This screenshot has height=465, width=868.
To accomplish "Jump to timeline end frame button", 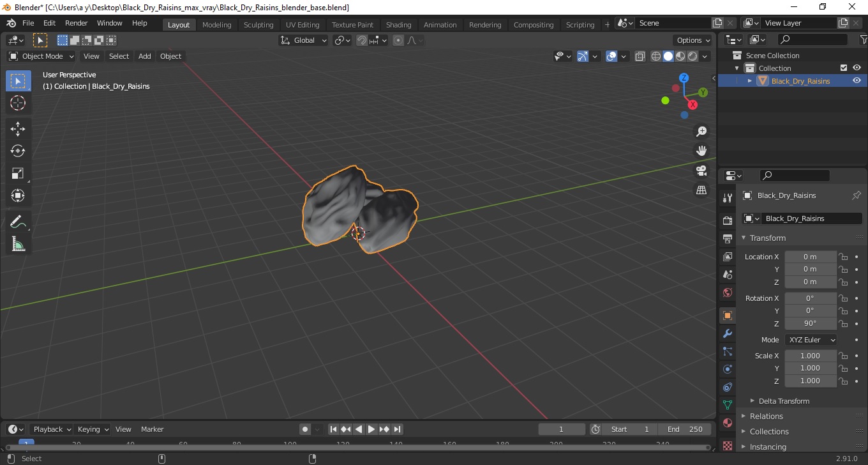I will tap(397, 429).
